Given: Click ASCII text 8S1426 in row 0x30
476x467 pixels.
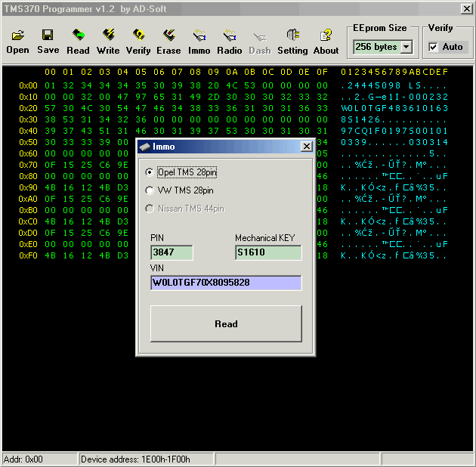Looking at the screenshot, I should (360, 119).
